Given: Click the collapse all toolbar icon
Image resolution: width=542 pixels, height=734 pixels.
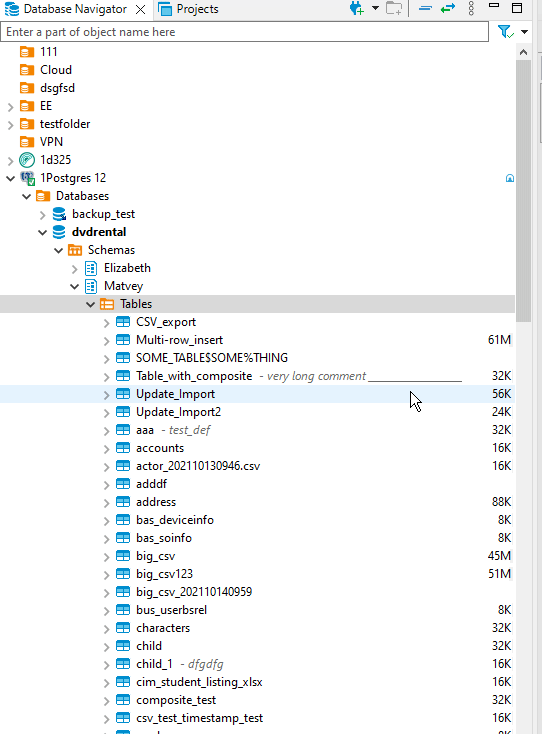Looking at the screenshot, I should point(425,8).
